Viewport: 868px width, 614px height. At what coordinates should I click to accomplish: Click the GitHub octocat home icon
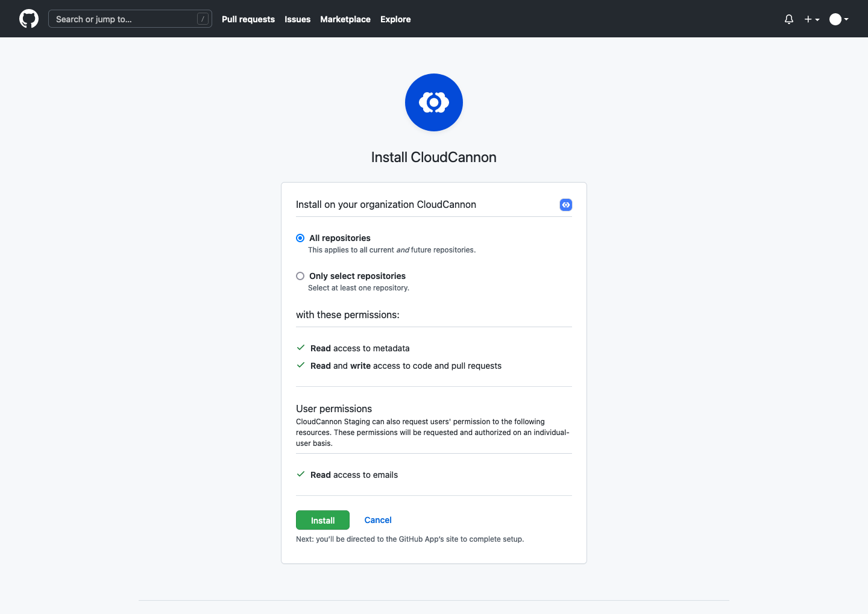tap(28, 19)
